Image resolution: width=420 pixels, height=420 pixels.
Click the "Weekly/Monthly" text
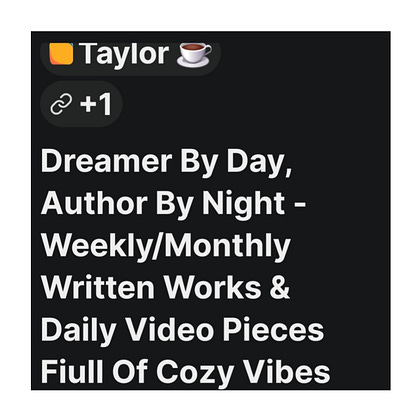point(166,247)
